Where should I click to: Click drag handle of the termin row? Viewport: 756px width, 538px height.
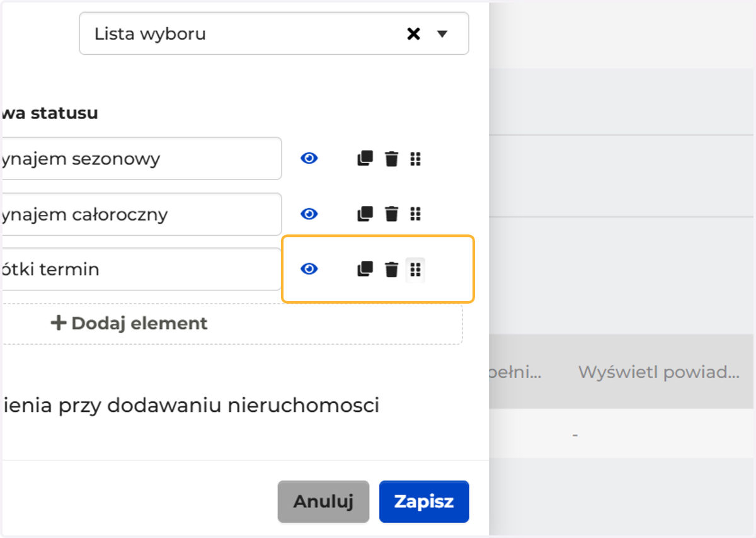coord(415,270)
